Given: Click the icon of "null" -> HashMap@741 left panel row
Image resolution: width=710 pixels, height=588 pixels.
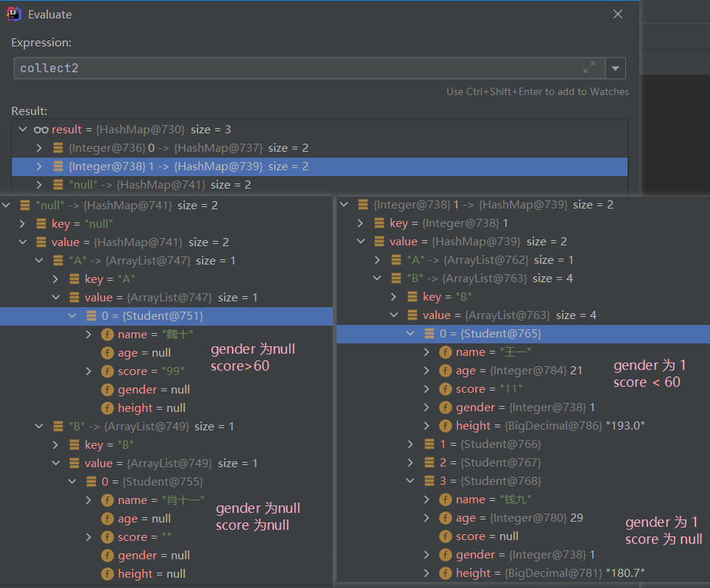Looking at the screenshot, I should [25, 206].
